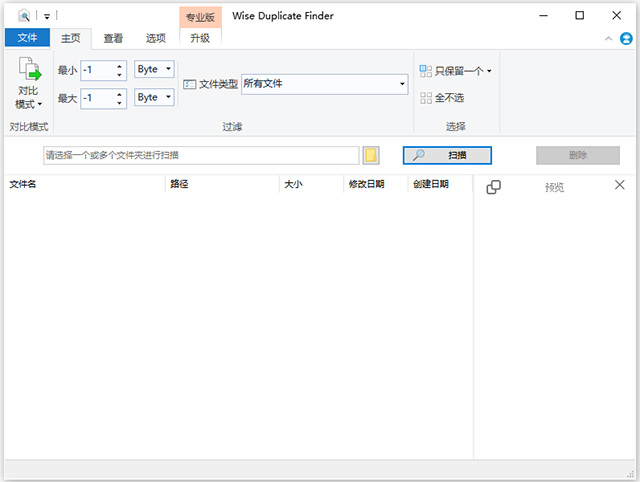Image resolution: width=640 pixels, height=482 pixels.
Task: Open the 对比模式 compare mode button
Action: click(29, 83)
